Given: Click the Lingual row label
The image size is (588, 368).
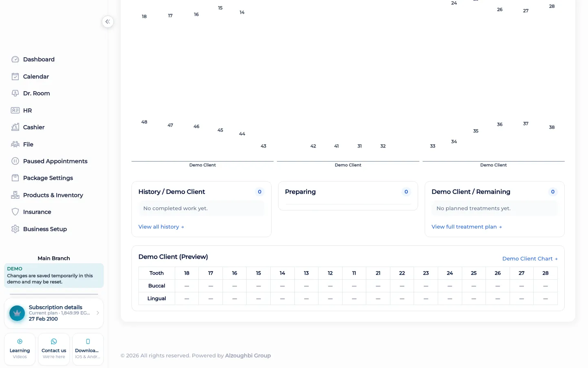Looking at the screenshot, I should coord(157,298).
